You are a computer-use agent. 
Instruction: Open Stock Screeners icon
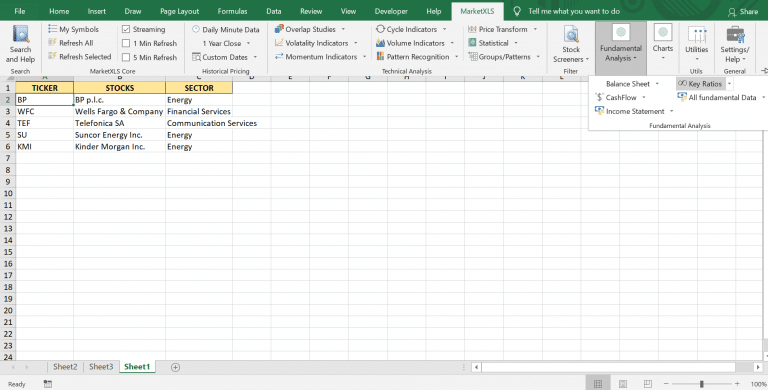(571, 34)
